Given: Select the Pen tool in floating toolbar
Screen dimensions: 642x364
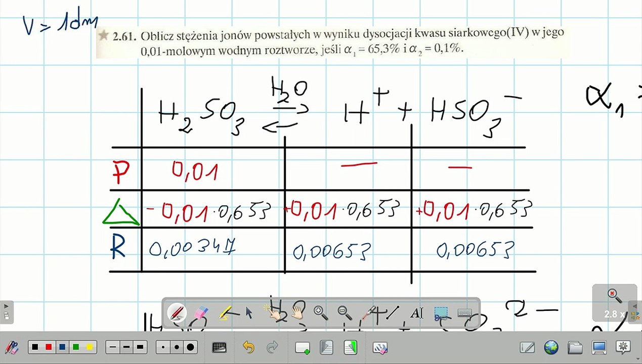Looking at the screenshot, I should point(178,313).
